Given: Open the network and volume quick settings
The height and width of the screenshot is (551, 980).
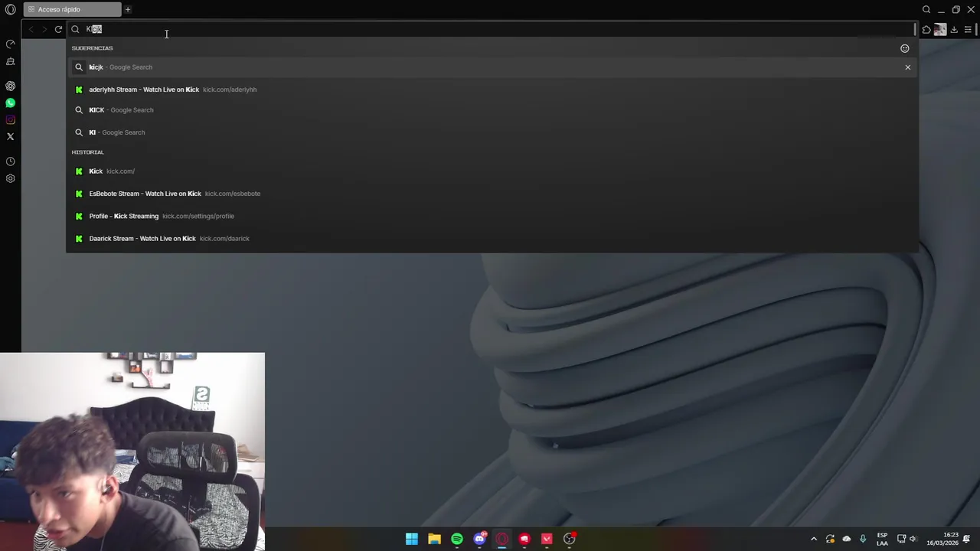Looking at the screenshot, I should pos(907,539).
